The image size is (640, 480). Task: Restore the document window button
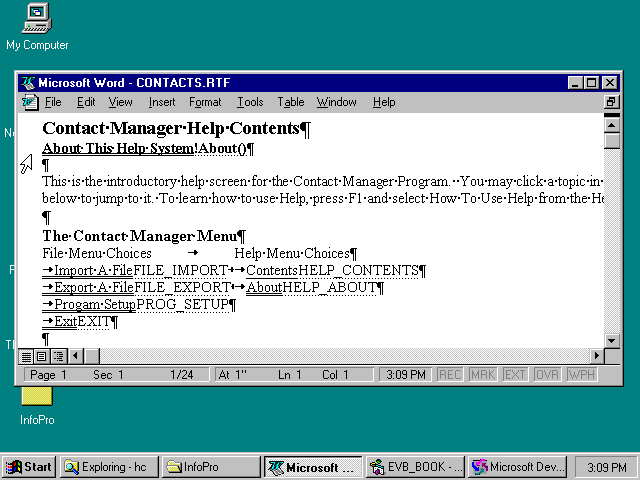tap(611, 102)
